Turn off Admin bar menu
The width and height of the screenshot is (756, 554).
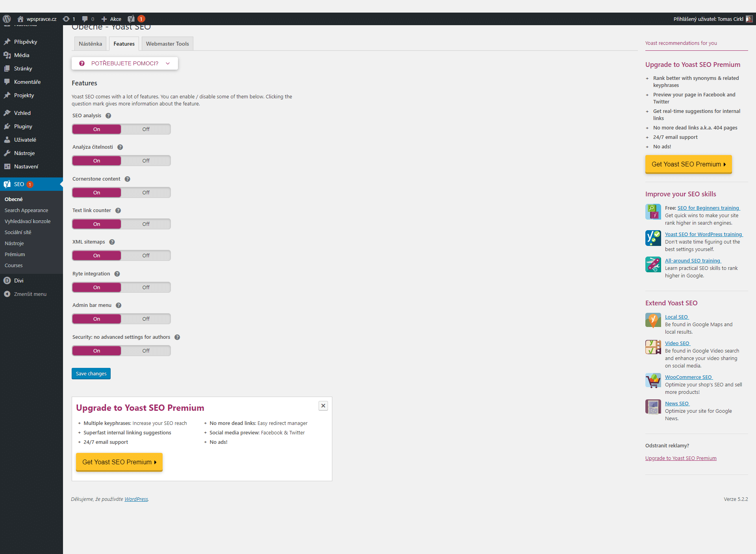pos(146,319)
